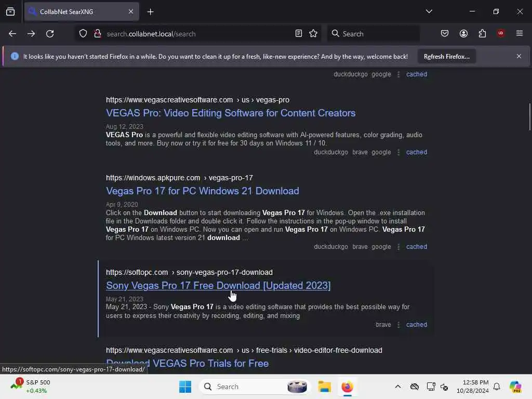The image size is (532, 399).
Task: Close the CollabNet SearXNG tab
Action: (x=131, y=11)
